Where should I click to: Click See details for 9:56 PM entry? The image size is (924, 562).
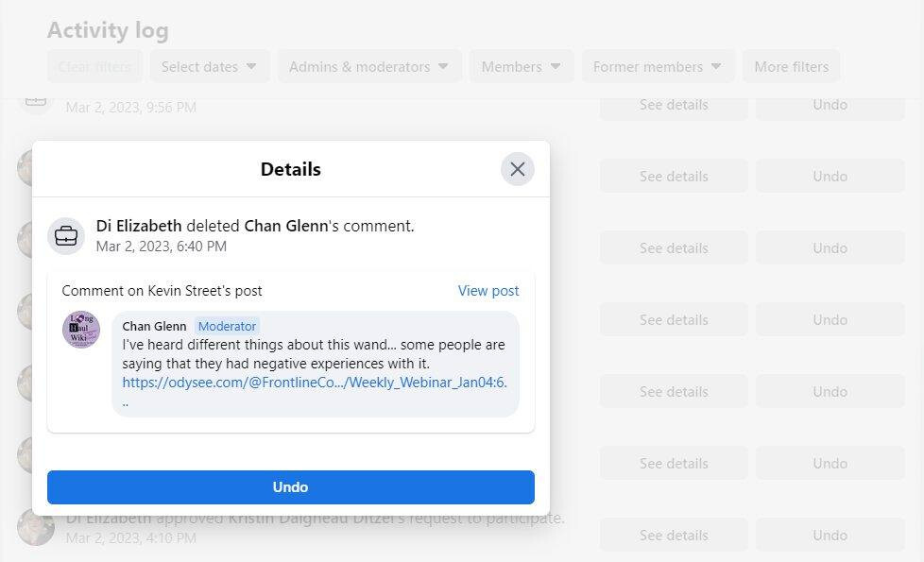[x=673, y=105]
